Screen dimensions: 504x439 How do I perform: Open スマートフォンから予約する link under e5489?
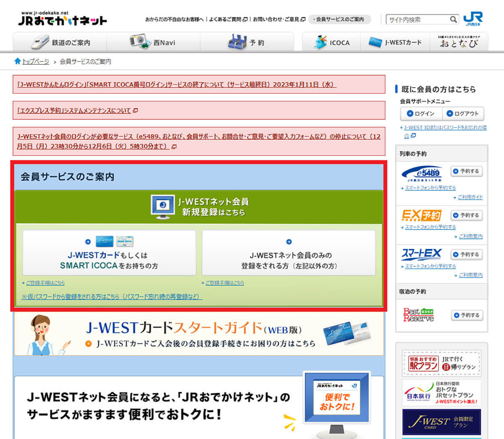[430, 188]
